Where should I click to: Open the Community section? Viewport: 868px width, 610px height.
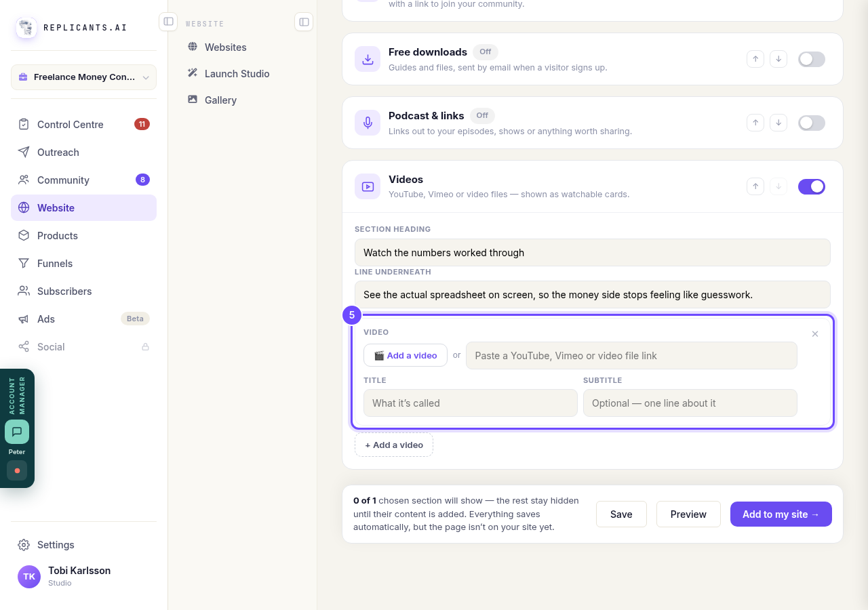pyautogui.click(x=83, y=180)
